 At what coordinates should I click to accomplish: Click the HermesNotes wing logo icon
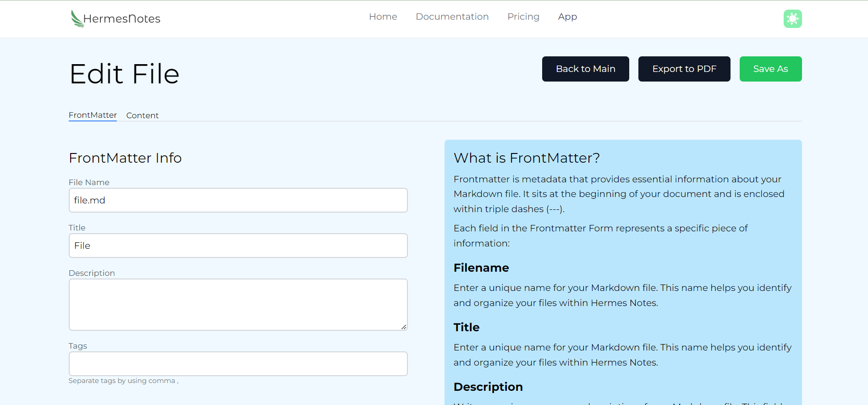click(77, 18)
